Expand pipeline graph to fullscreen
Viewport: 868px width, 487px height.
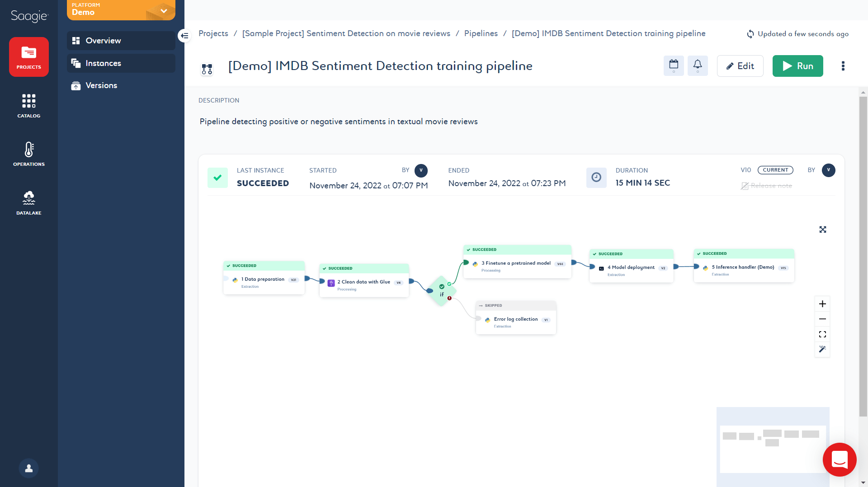click(823, 229)
